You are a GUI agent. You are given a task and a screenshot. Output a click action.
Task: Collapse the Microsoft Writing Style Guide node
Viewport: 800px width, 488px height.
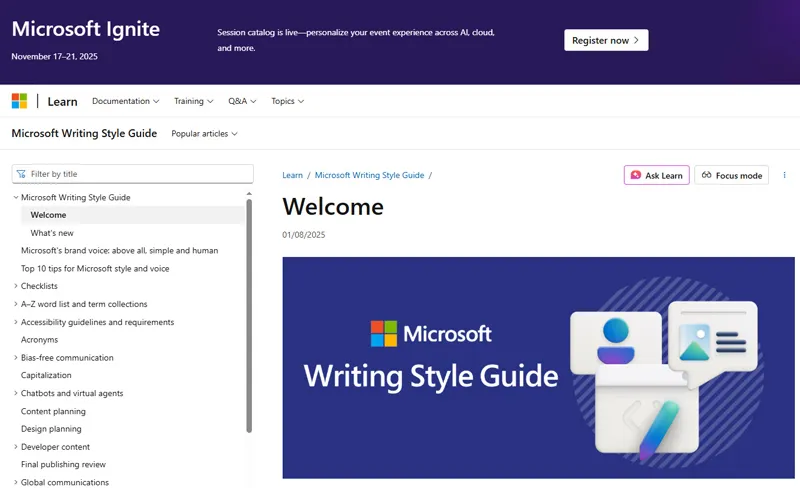point(15,198)
